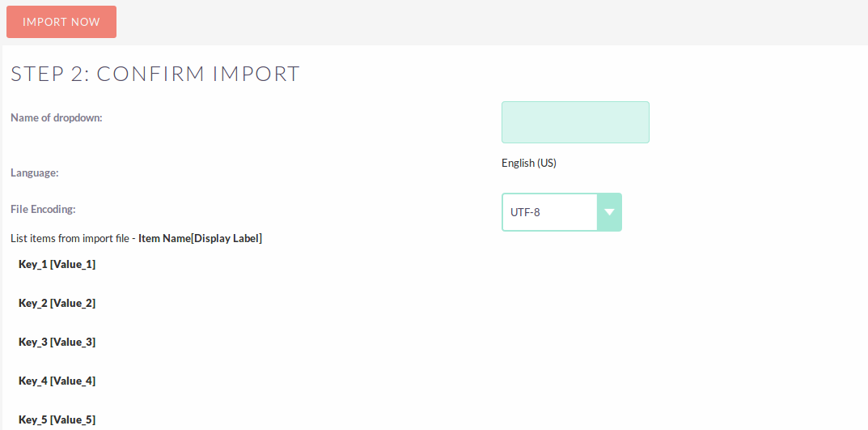Image resolution: width=868 pixels, height=430 pixels.
Task: Click the 'File Encoding:' label
Action: tap(43, 209)
